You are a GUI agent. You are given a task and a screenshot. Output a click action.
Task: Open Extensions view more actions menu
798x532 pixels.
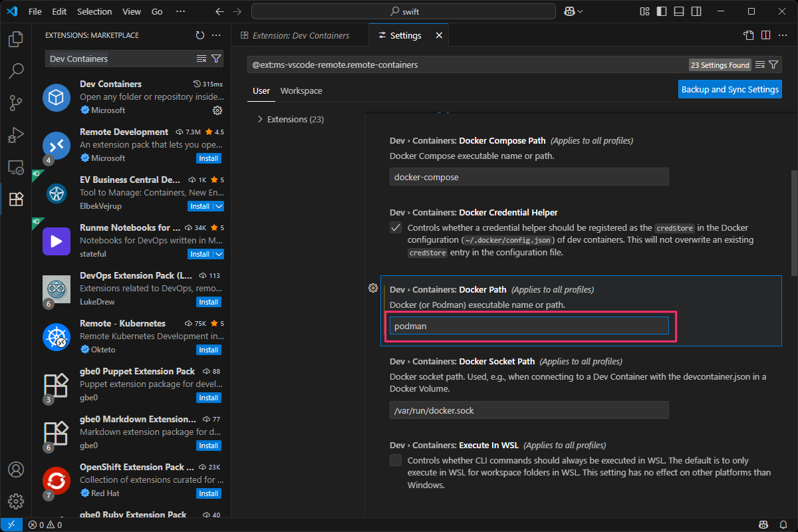pyautogui.click(x=216, y=35)
